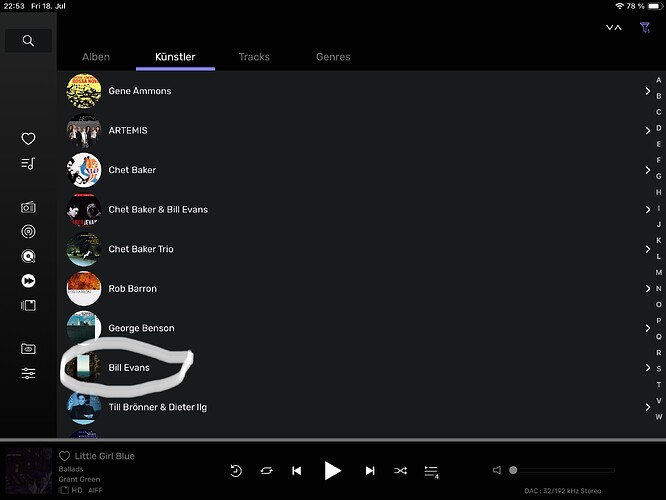The width and height of the screenshot is (666, 500).
Task: Expand Till Brönner & Dieter Ilg chevron
Action: pyautogui.click(x=647, y=407)
